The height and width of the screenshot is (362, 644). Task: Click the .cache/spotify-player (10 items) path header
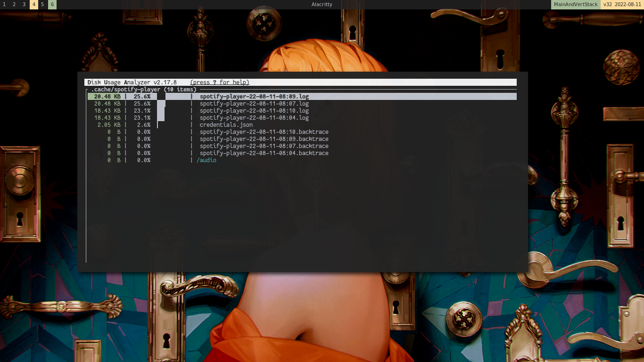(x=144, y=90)
